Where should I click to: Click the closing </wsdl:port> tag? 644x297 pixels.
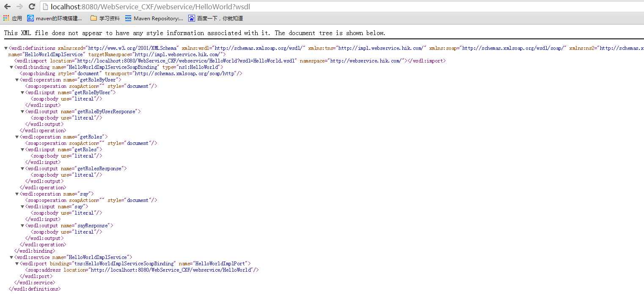tap(36, 276)
